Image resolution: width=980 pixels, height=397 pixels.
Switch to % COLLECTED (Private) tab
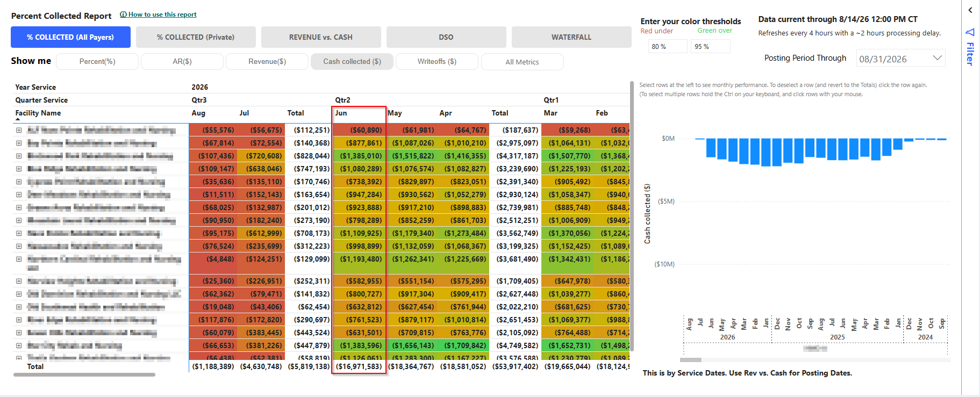[196, 37]
